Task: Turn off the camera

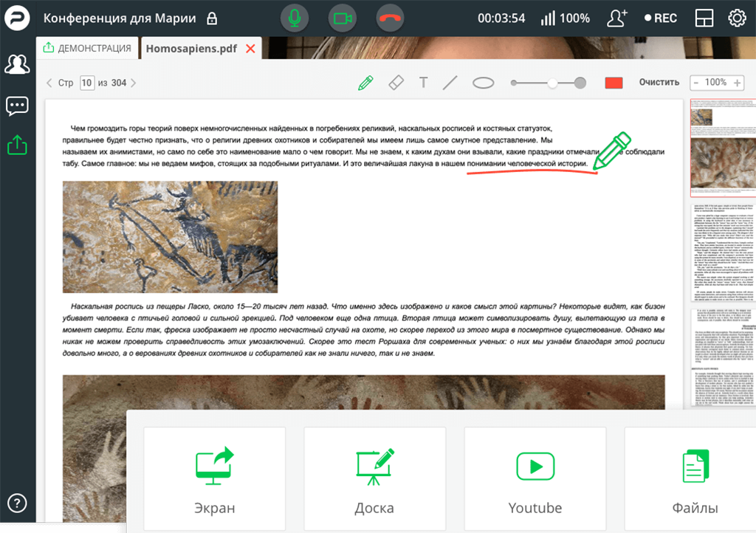Action: [341, 18]
